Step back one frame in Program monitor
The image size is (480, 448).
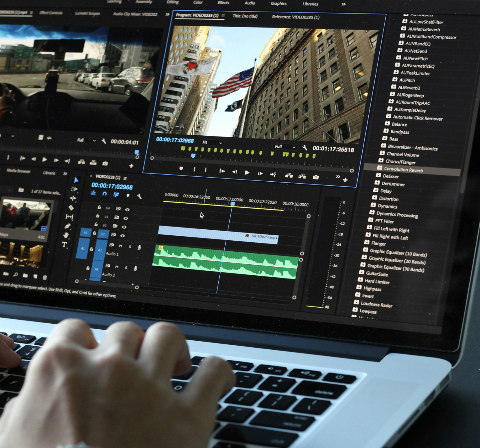point(235,172)
